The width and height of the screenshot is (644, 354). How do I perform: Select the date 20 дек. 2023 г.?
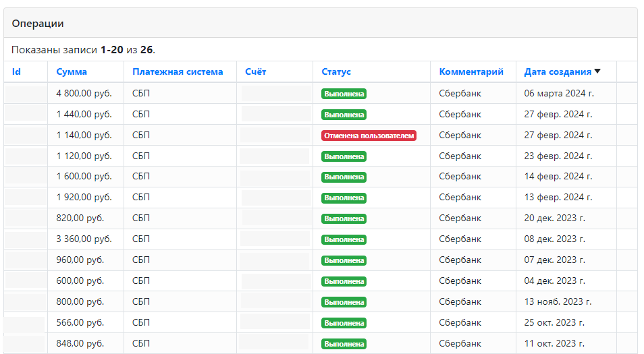point(554,218)
